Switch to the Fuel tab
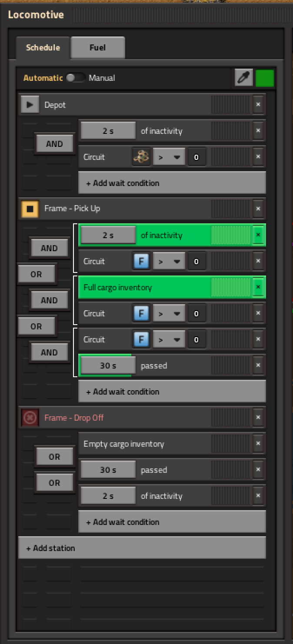 (x=98, y=47)
